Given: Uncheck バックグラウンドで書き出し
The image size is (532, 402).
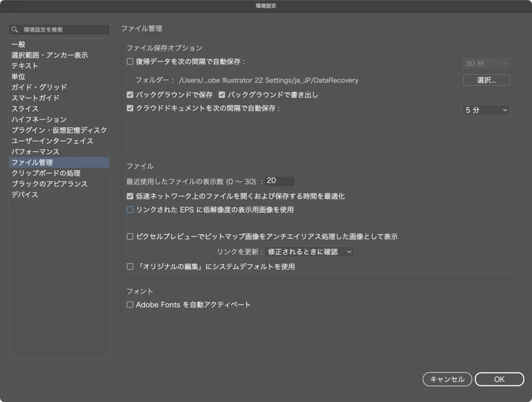Looking at the screenshot, I should pos(222,95).
